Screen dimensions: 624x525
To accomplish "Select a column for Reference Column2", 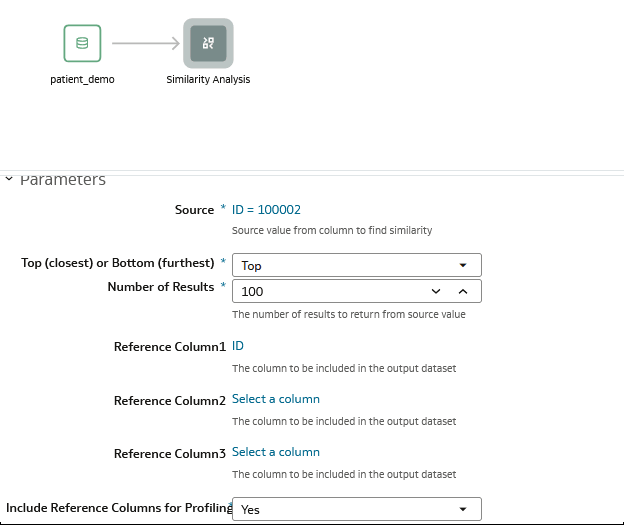I will click(x=276, y=399).
